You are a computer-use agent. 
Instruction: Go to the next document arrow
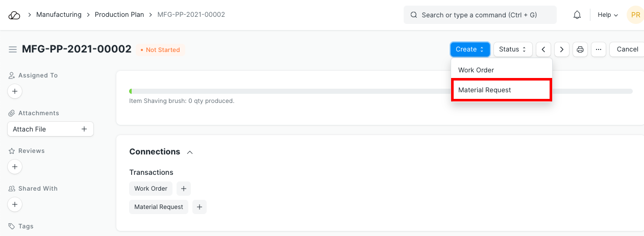click(562, 49)
